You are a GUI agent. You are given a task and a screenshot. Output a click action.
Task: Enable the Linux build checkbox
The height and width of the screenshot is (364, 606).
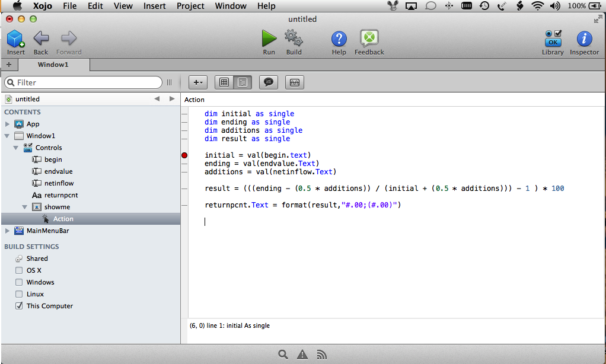coord(19,294)
